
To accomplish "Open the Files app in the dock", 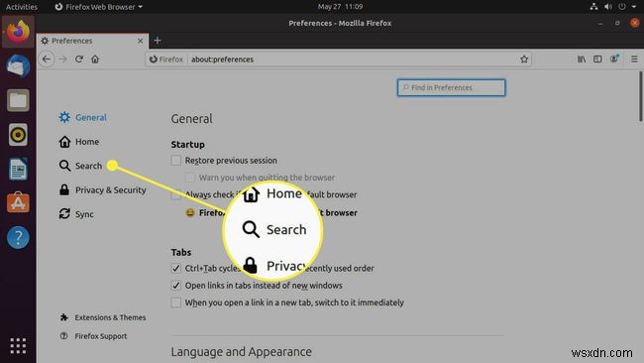I will [18, 100].
